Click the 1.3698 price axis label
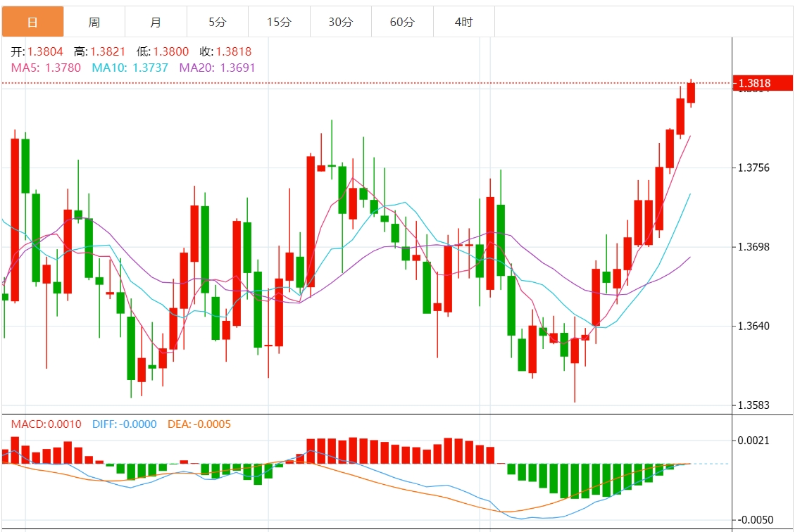The image size is (800, 532). [x=754, y=247]
